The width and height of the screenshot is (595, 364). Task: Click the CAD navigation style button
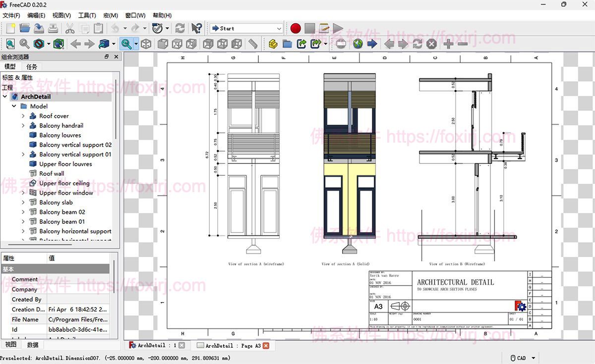(523, 358)
